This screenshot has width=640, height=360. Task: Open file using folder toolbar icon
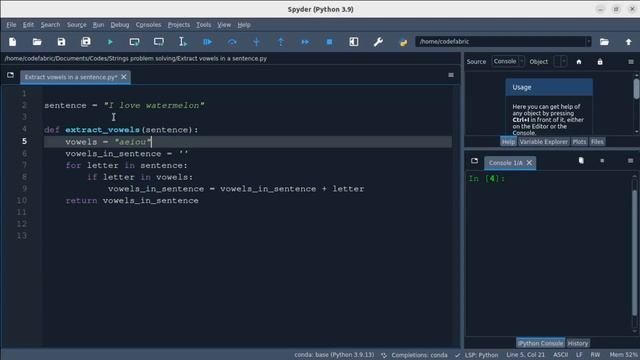tap(37, 42)
